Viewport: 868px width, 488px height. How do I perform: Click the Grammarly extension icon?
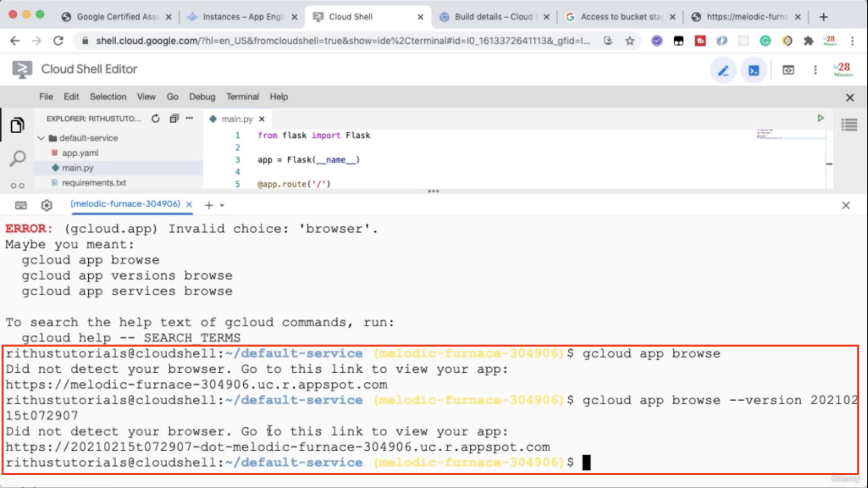[765, 41]
